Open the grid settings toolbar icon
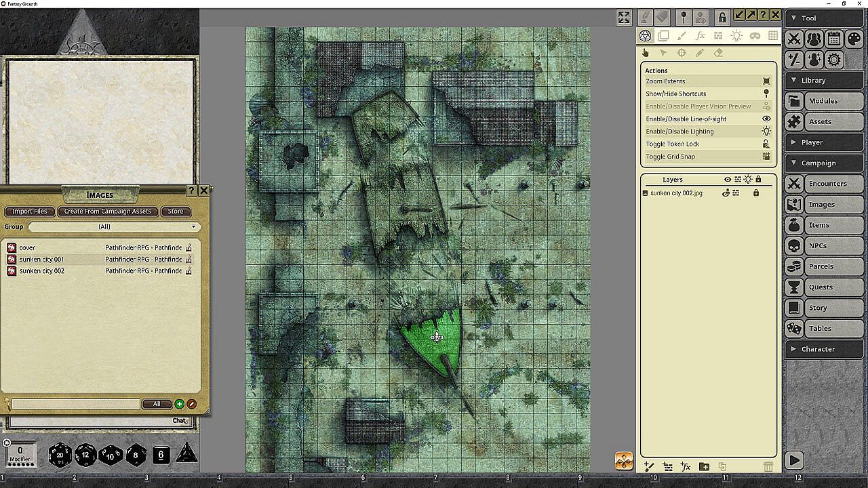Image resolution: width=868 pixels, height=488 pixels. [772, 36]
